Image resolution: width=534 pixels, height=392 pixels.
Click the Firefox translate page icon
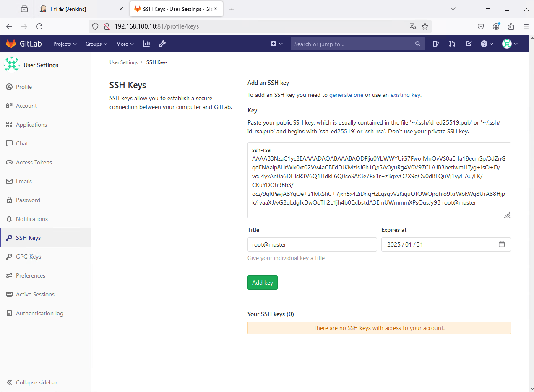coord(413,26)
